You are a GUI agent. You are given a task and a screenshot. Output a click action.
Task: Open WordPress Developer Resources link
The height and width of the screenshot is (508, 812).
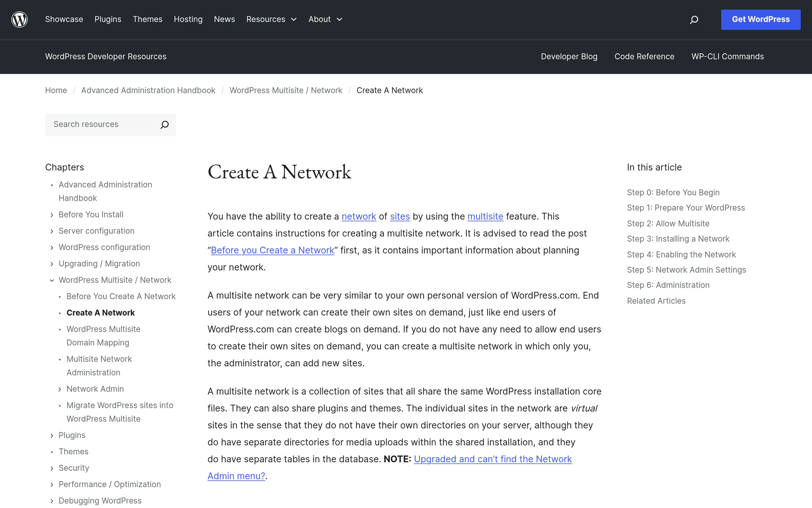tap(106, 57)
